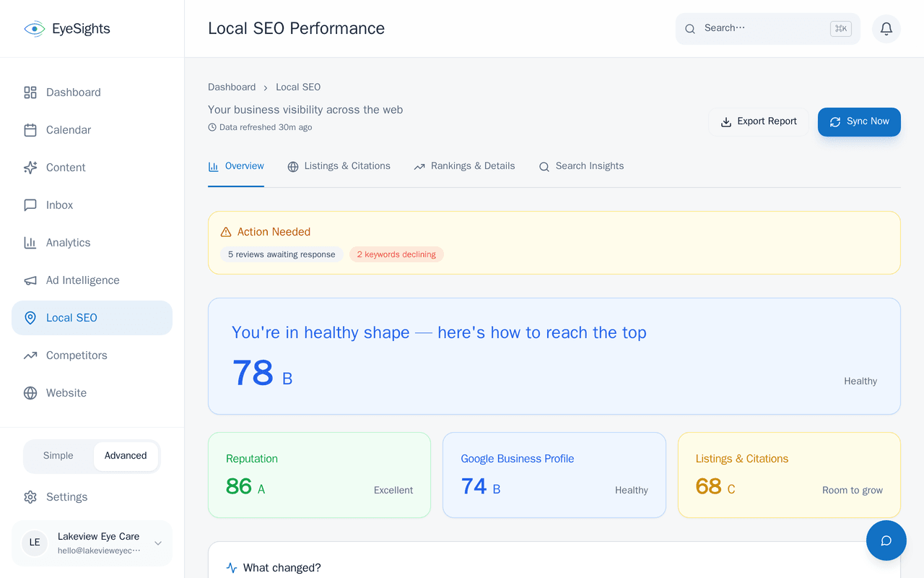Open the Google Business Profile score card
The width and height of the screenshot is (924, 578).
(554, 475)
